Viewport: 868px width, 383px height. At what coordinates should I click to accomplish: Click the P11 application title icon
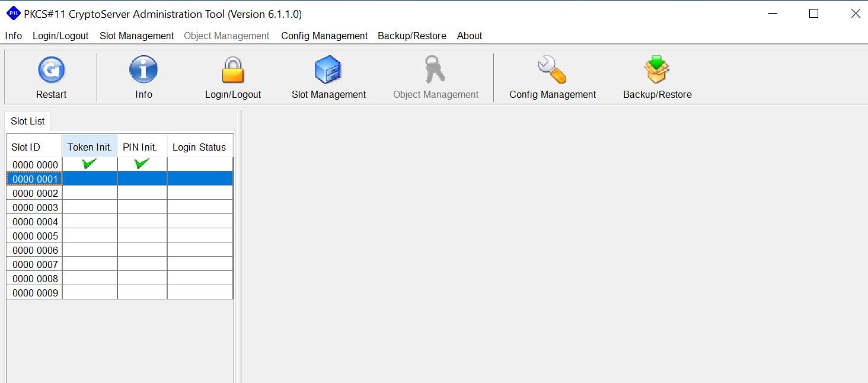click(13, 13)
